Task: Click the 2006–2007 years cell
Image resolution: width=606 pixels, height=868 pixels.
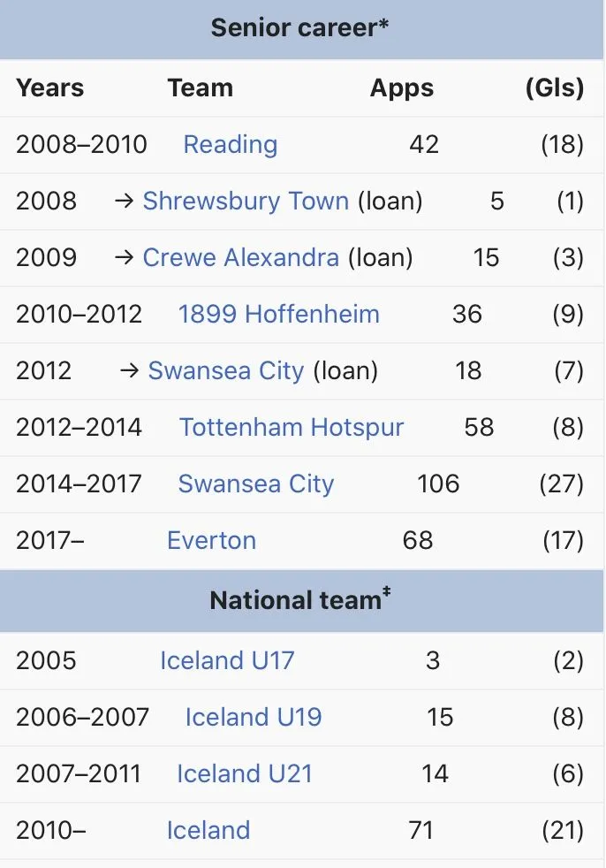Action: tap(82, 718)
